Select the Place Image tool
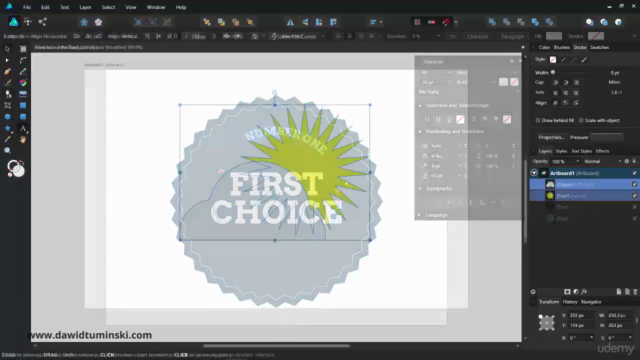 [x=23, y=94]
